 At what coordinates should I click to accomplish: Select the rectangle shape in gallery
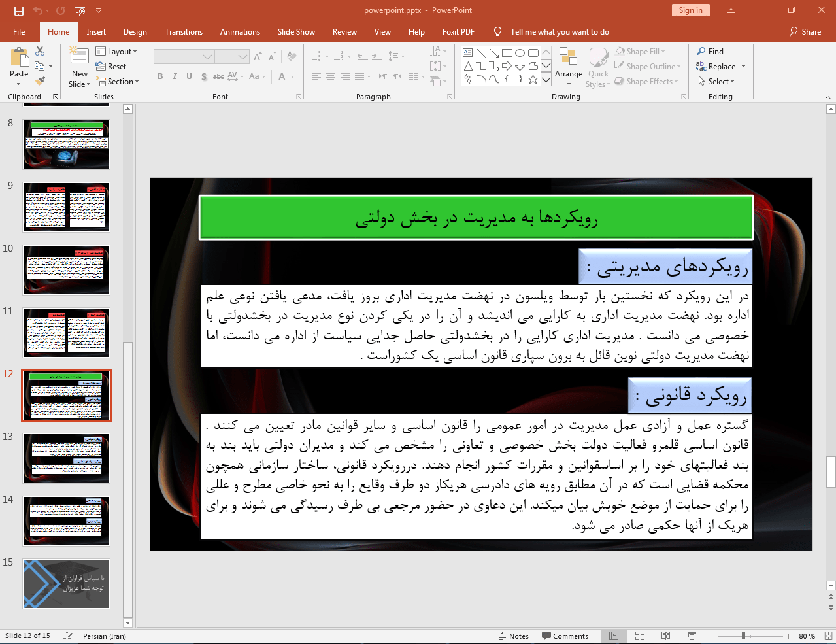tap(507, 53)
